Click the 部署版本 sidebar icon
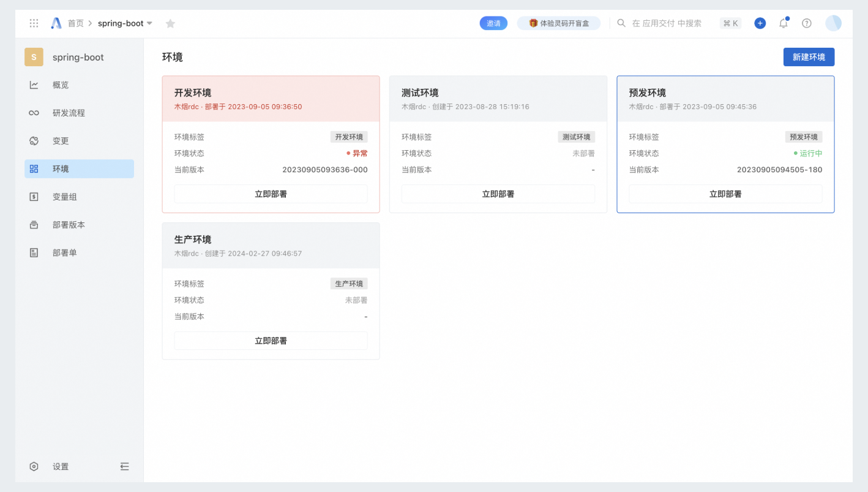Viewport: 868px width, 492px height. click(x=34, y=225)
